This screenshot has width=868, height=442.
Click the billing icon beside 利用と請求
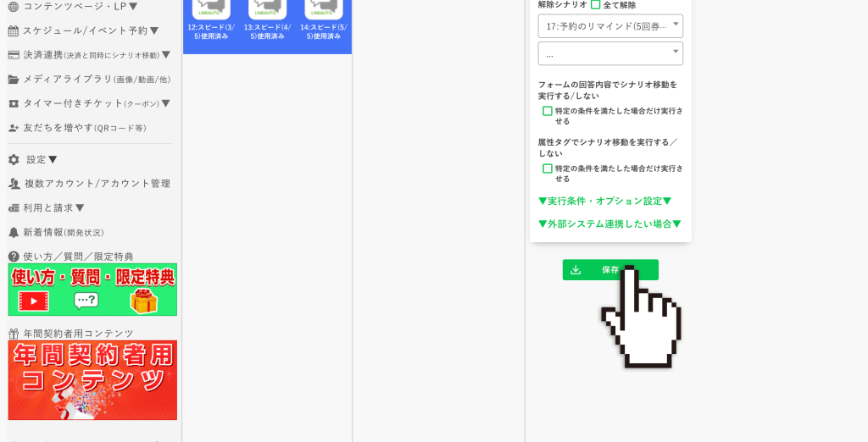point(14,208)
